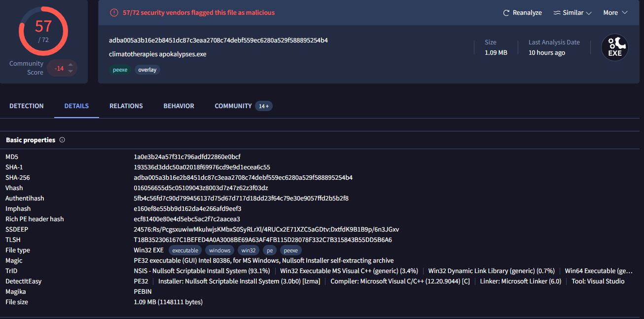Click the Basic properties info icon

click(62, 140)
